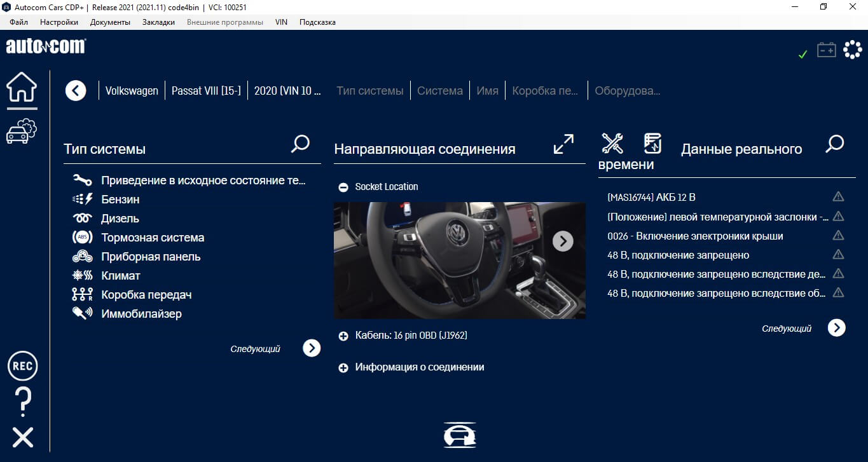Click the Система breadcrumb step

440,91
